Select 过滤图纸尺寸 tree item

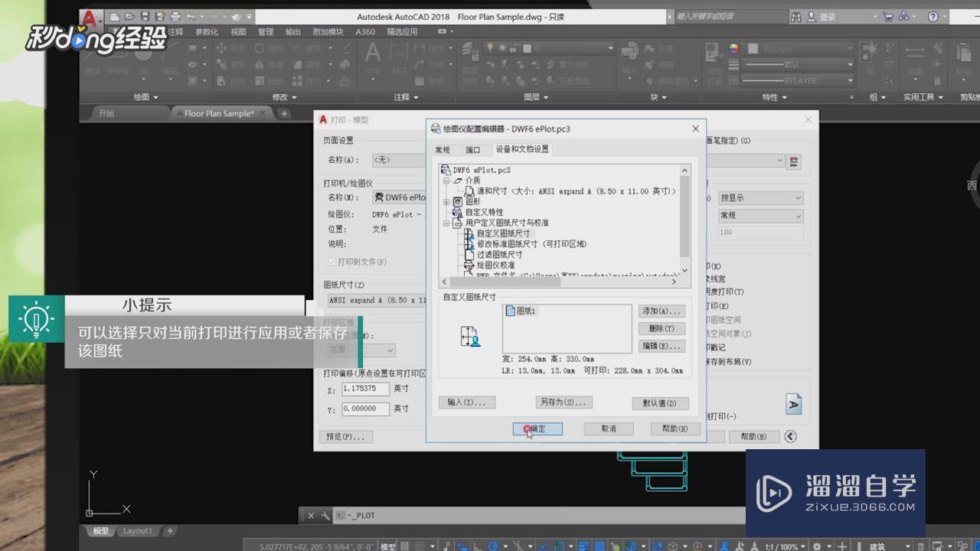point(499,255)
